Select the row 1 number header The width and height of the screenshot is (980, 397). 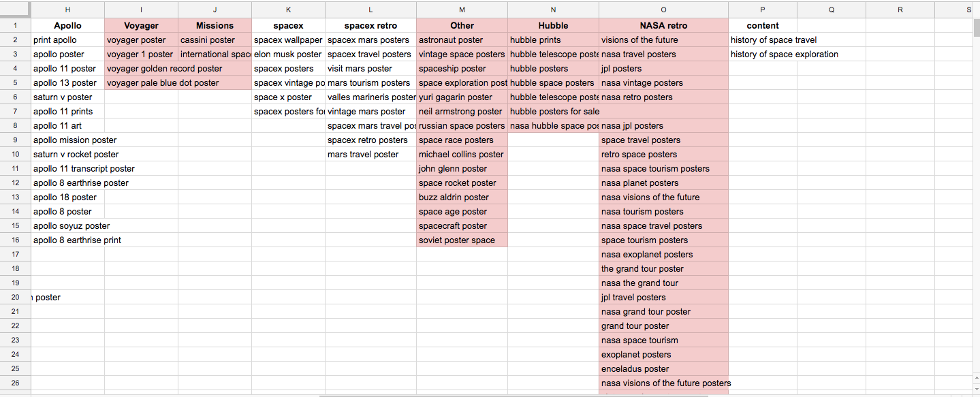pos(15,26)
